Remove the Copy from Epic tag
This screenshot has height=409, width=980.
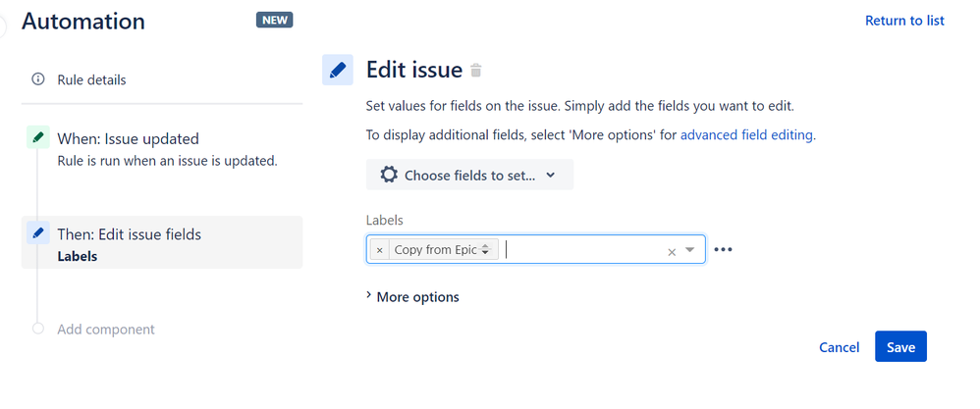(380, 250)
